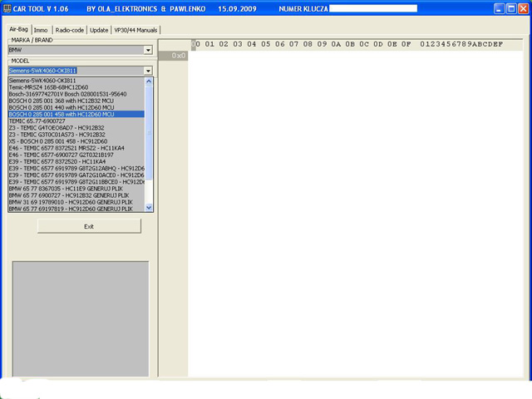This screenshot has width=532, height=399.
Task: Select E39 - TEMIC 6577 6919789 GAT2G10ACE0 entry
Action: tap(76, 175)
